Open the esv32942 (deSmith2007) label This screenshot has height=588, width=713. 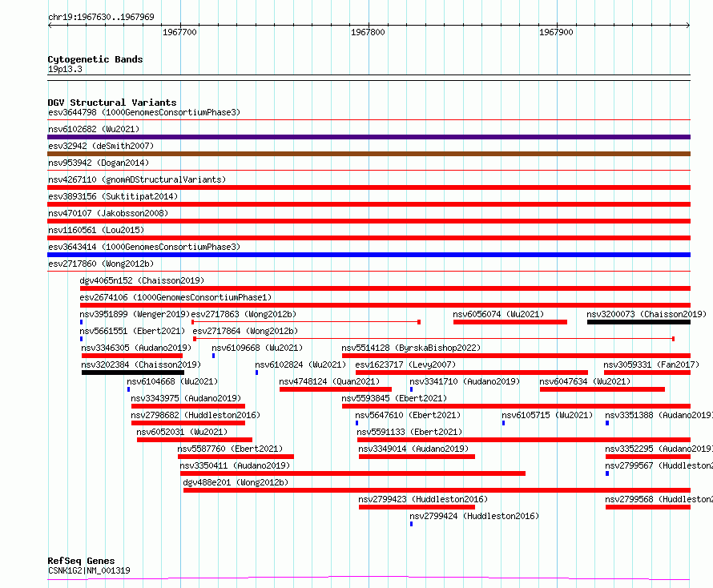(x=101, y=146)
